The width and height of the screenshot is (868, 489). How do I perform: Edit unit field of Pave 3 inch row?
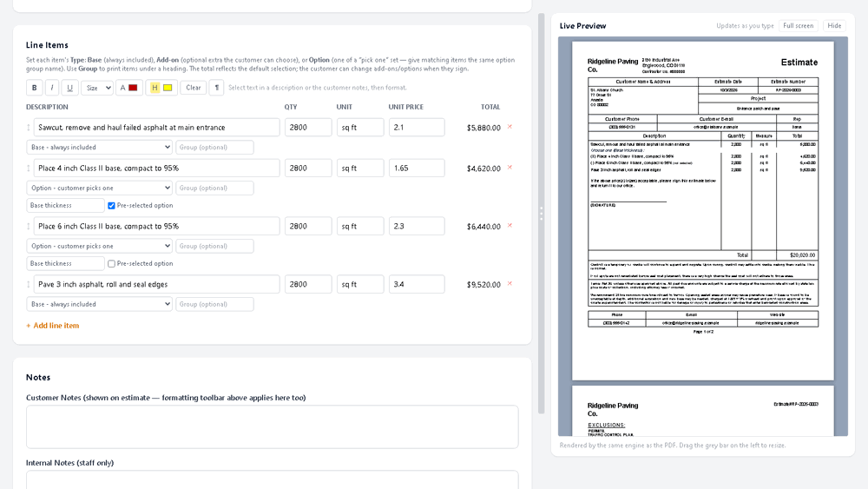click(x=360, y=285)
